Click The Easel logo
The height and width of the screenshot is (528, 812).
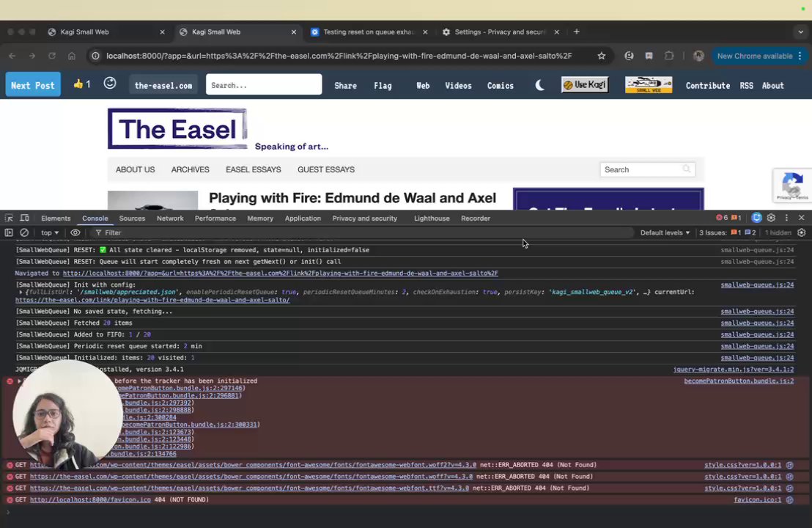tap(177, 128)
